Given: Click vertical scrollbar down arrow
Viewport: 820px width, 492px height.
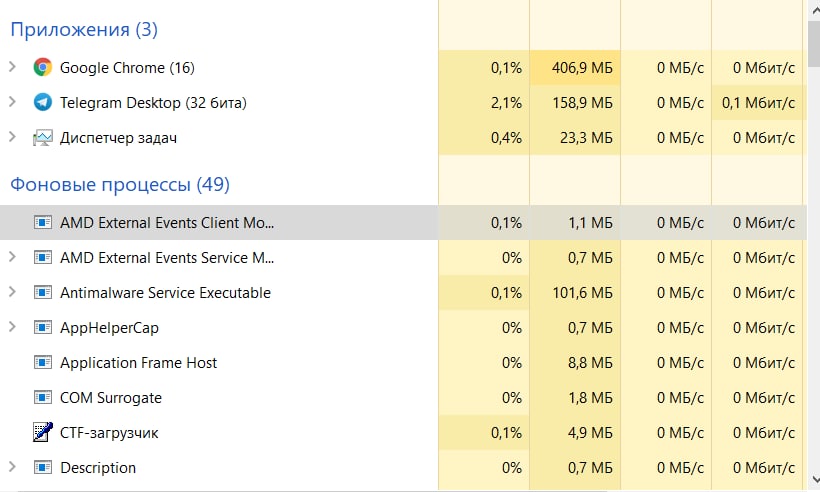Looking at the screenshot, I should pyautogui.click(x=814, y=479).
